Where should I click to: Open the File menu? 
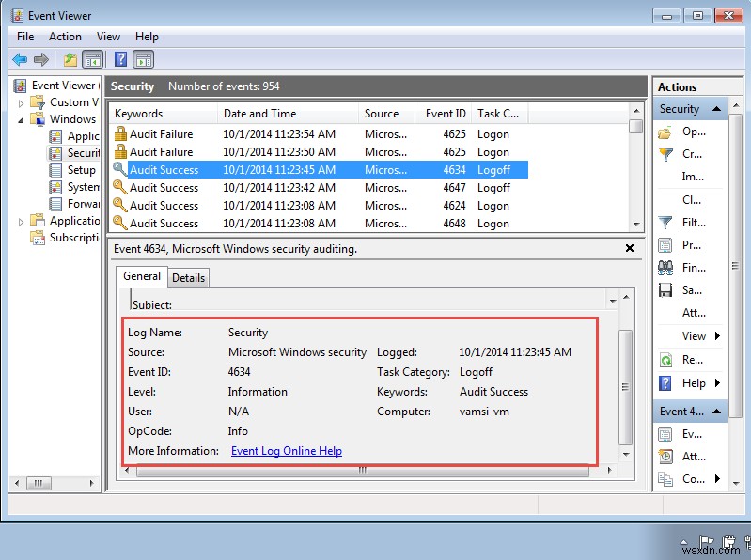(x=25, y=37)
